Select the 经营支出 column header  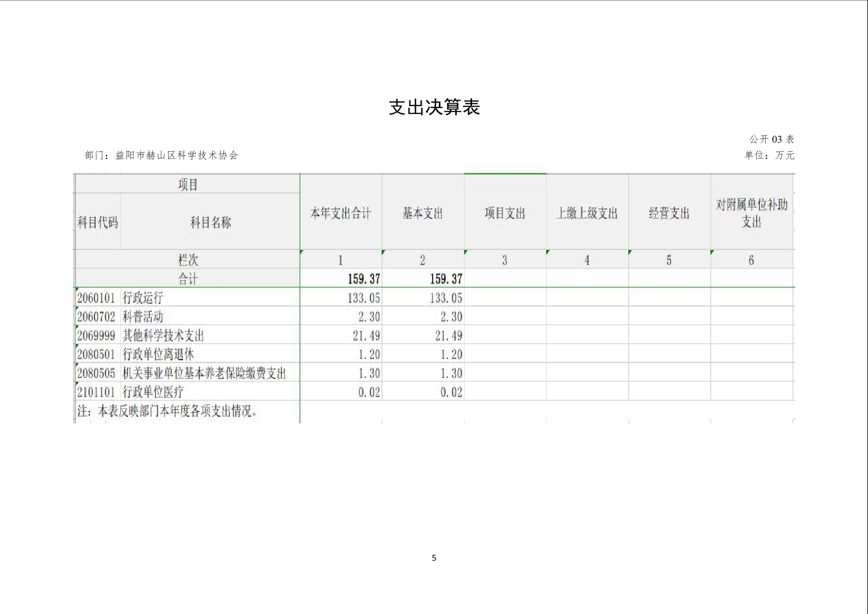coord(669,213)
